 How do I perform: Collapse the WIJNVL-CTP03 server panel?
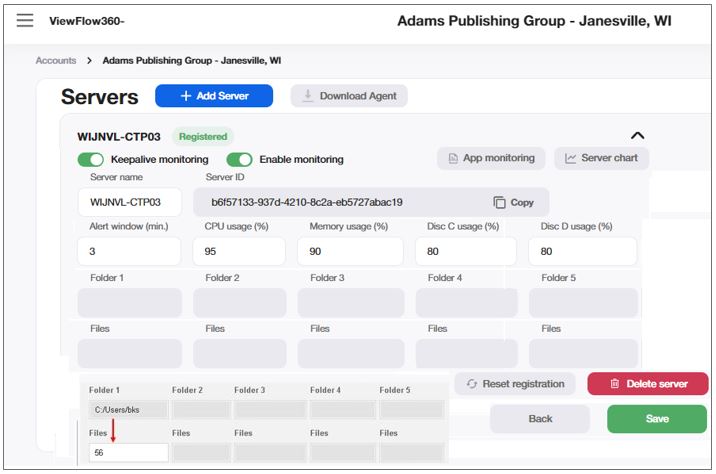[x=637, y=136]
